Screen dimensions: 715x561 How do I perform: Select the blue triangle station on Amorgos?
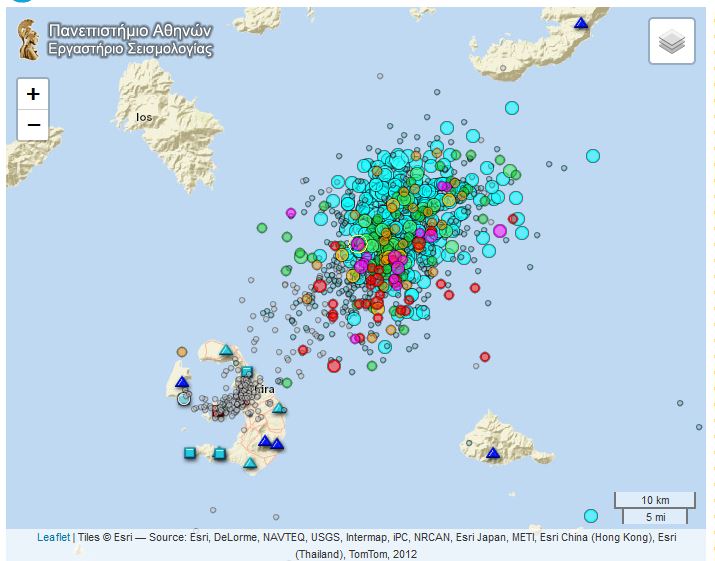581,23
